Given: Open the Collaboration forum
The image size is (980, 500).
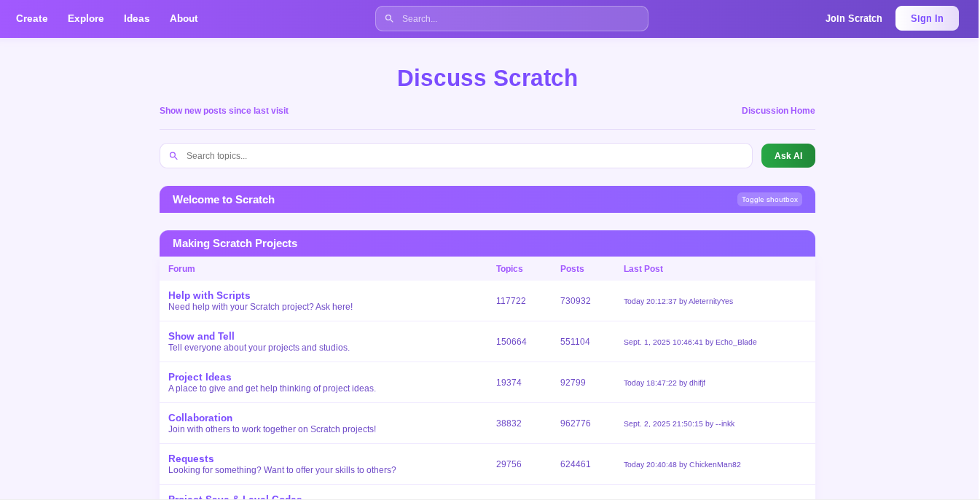Looking at the screenshot, I should click(200, 418).
